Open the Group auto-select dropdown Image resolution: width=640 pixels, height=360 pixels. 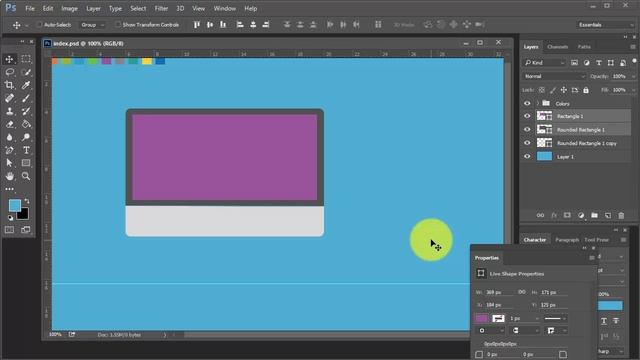coord(92,25)
